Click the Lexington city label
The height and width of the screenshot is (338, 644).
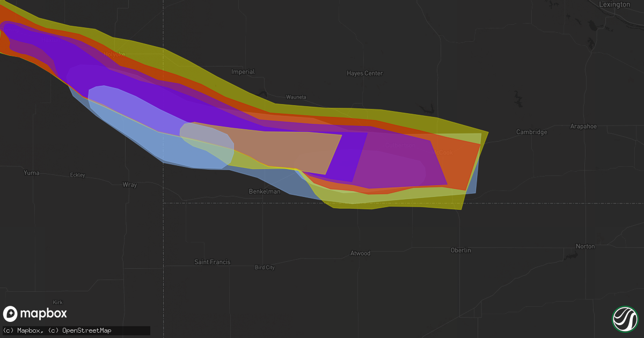pos(614,4)
